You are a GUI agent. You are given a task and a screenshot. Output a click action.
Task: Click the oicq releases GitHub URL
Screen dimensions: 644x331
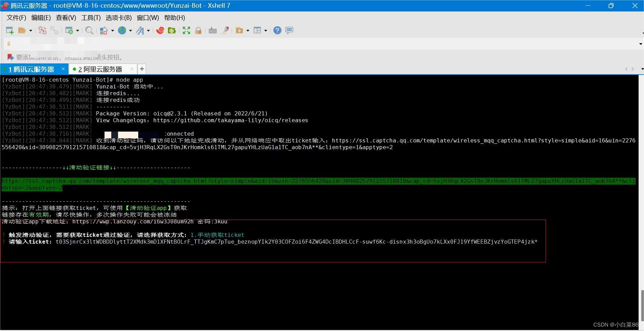click(231, 120)
